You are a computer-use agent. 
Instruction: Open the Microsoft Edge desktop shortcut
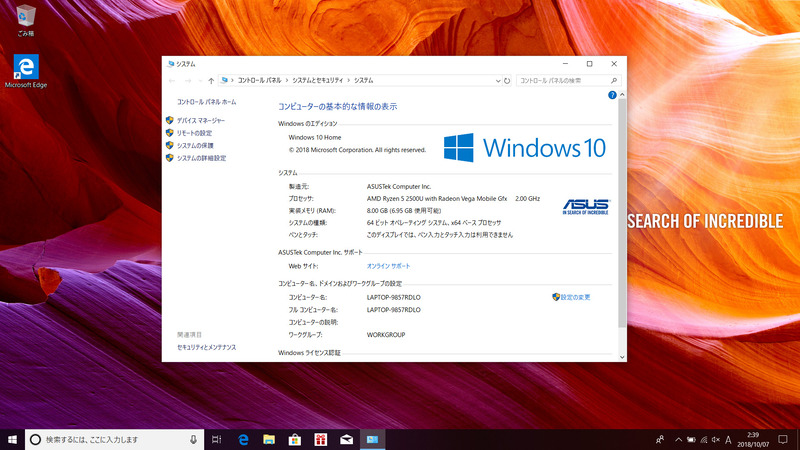tap(26, 71)
